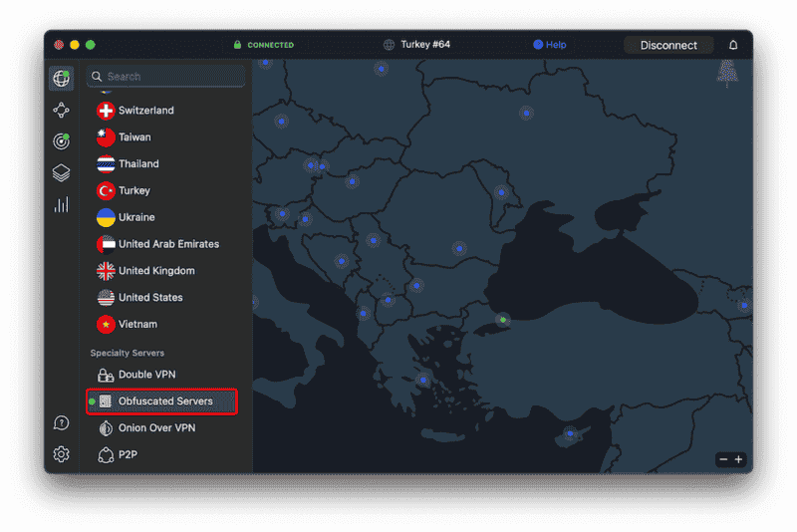Click the P2P icon
Image resolution: width=797 pixels, height=532 pixels.
click(106, 454)
